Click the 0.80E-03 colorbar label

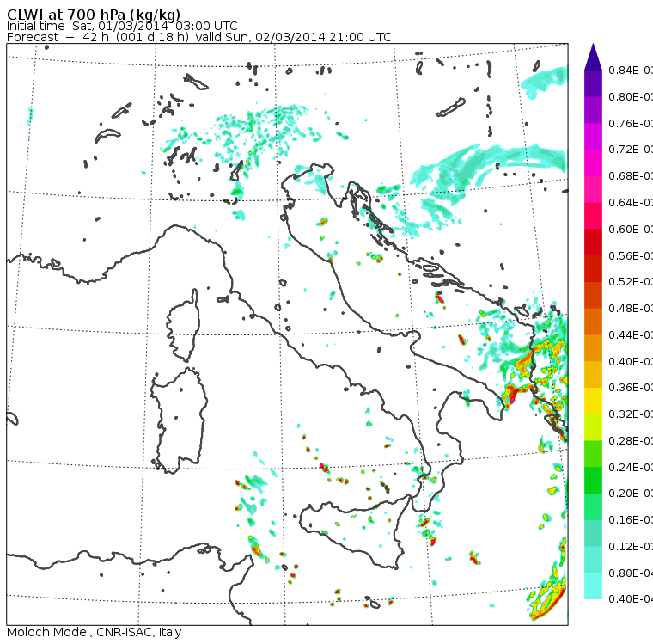(x=631, y=96)
